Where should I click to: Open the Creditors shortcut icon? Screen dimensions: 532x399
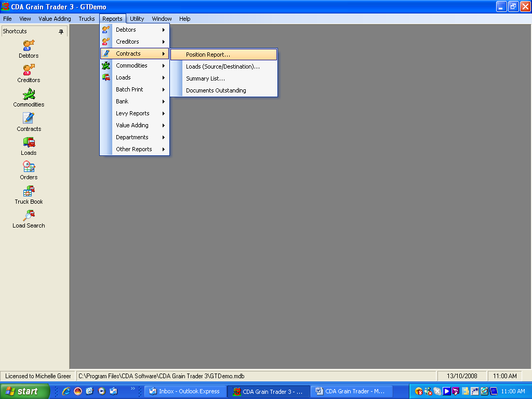point(29,70)
